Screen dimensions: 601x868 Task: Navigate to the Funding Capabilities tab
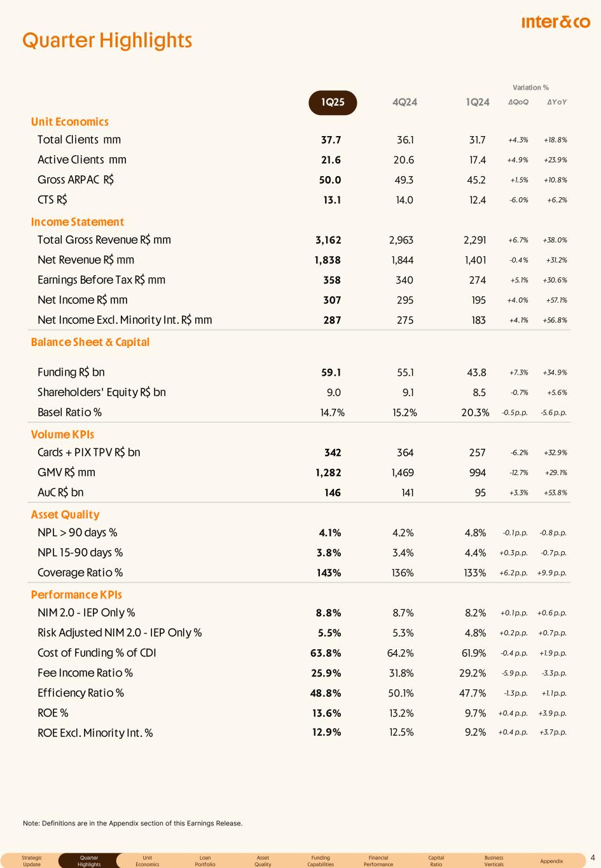[321, 861]
